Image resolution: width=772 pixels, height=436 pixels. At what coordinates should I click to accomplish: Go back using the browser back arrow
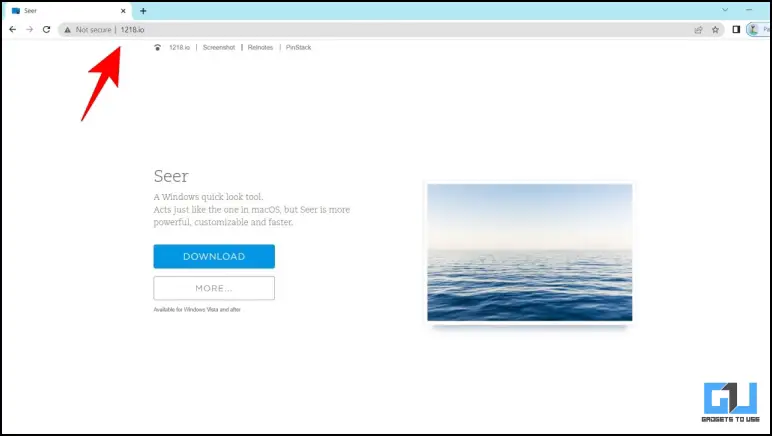coord(12,30)
